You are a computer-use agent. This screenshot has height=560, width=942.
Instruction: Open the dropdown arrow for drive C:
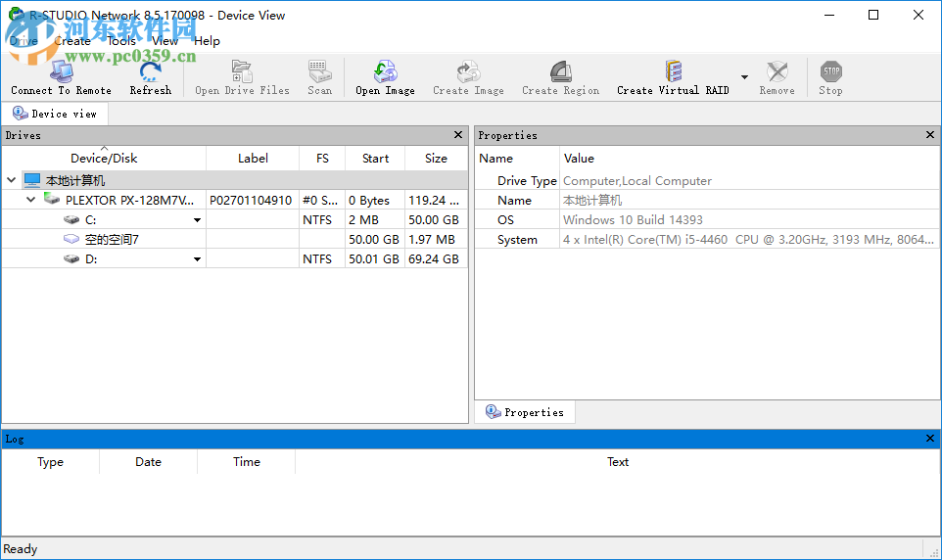click(197, 220)
